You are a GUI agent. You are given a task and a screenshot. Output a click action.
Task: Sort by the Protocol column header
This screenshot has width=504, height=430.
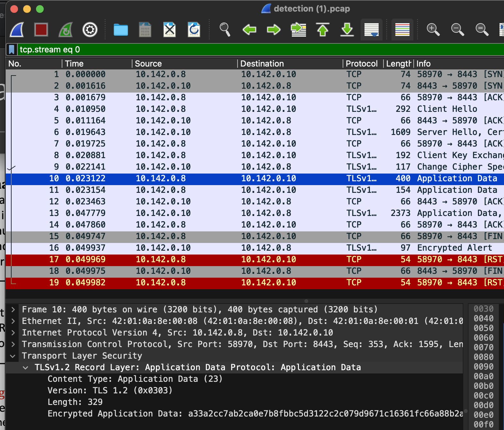363,64
